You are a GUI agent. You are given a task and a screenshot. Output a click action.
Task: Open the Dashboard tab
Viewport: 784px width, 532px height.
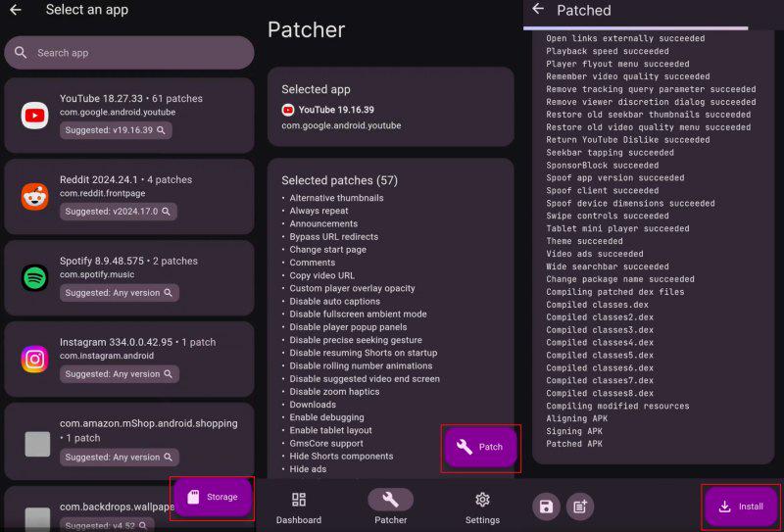coord(298,508)
